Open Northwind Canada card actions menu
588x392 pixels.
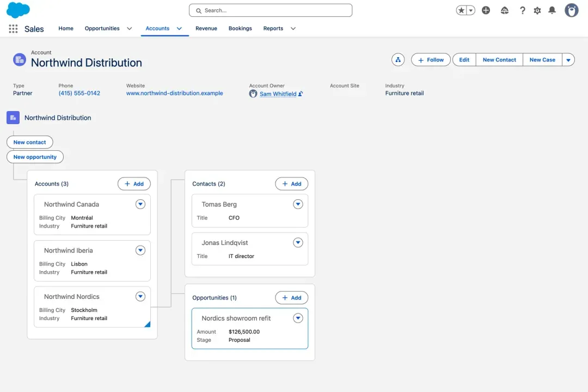[x=140, y=204]
